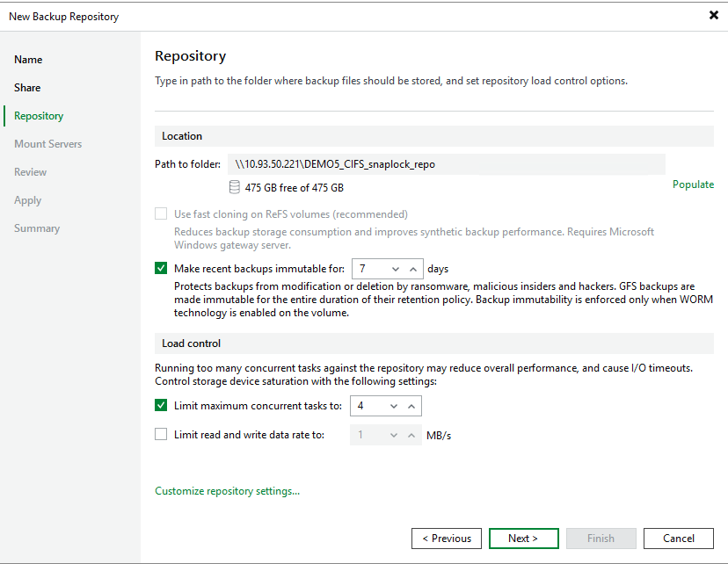728x564 pixels.
Task: Decrease immutable days with down arrow
Action: click(396, 269)
